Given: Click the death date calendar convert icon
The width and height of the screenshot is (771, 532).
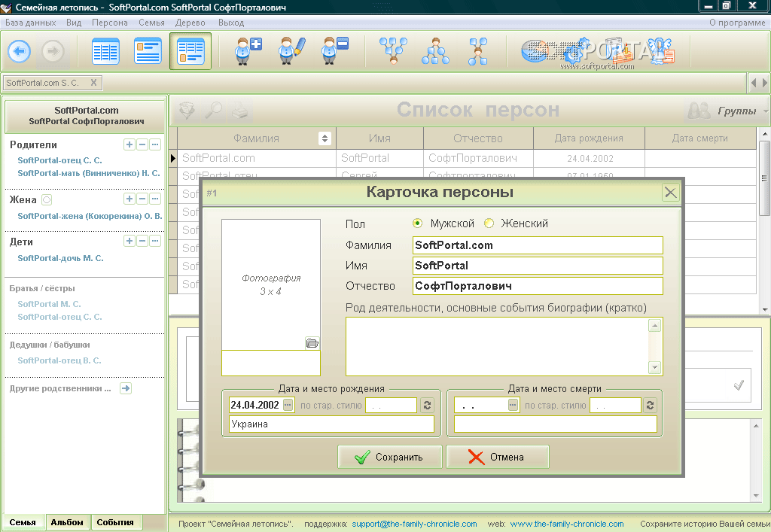Looking at the screenshot, I should pos(650,405).
